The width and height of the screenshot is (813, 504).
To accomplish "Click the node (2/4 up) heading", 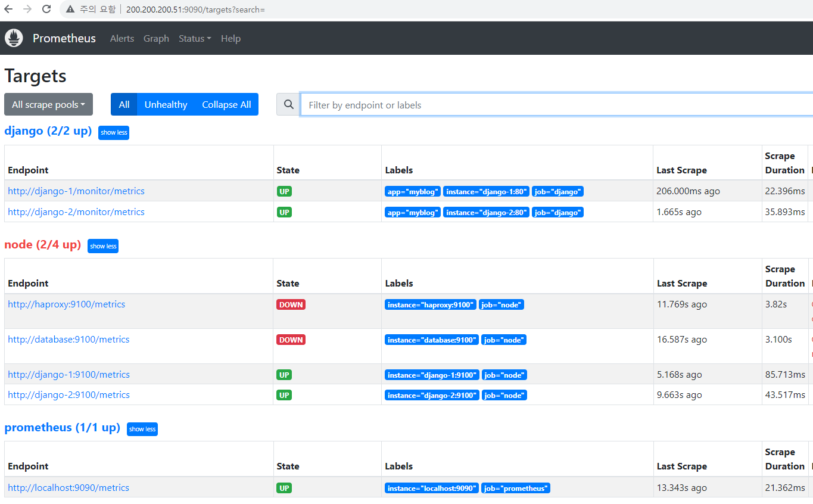I will (x=42, y=244).
